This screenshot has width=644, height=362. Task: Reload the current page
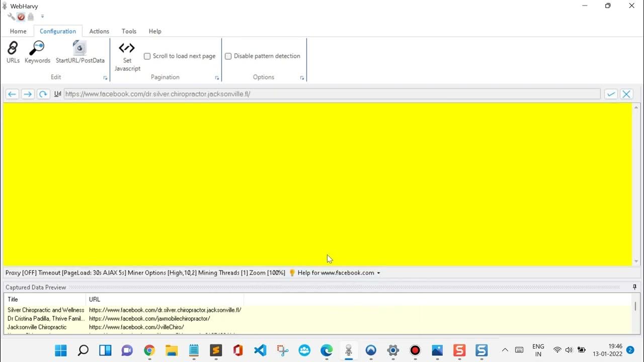click(43, 94)
